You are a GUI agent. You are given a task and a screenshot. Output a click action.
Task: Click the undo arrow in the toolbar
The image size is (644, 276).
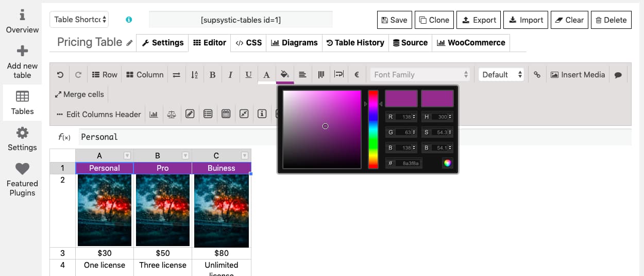[60, 75]
